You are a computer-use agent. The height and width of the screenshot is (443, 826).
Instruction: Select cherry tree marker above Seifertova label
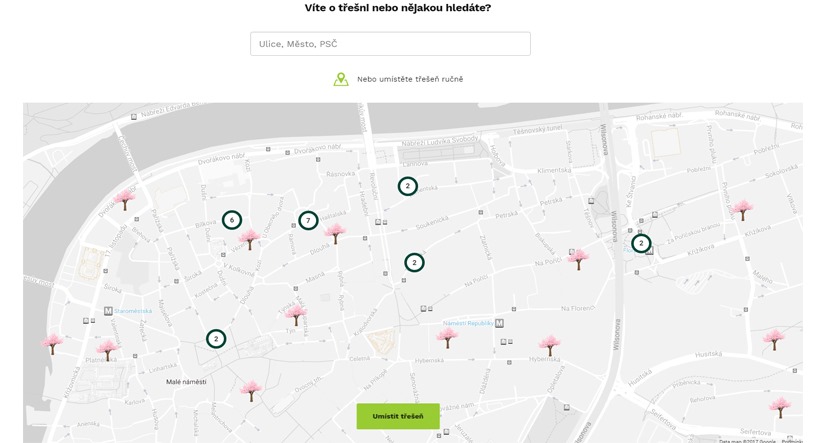point(780,408)
